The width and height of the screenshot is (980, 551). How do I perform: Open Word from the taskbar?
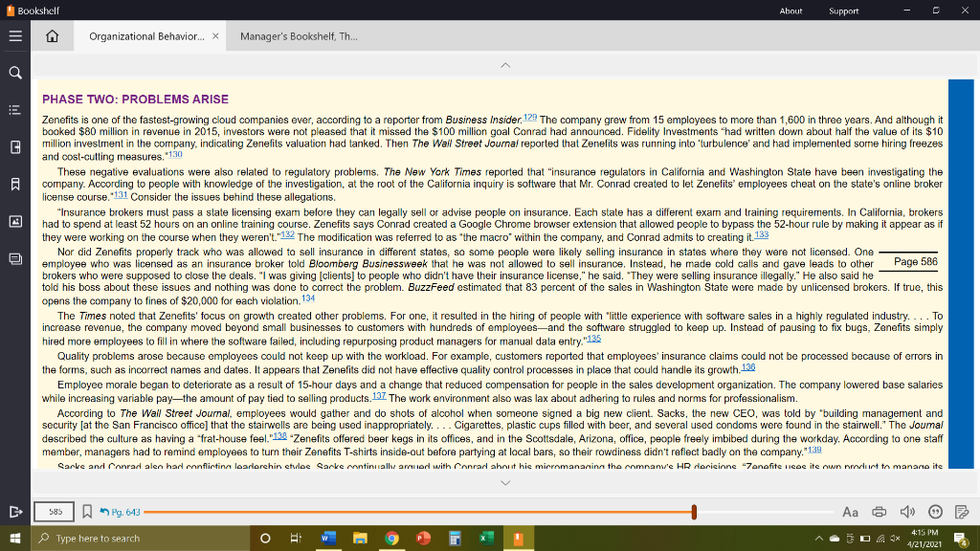point(328,539)
